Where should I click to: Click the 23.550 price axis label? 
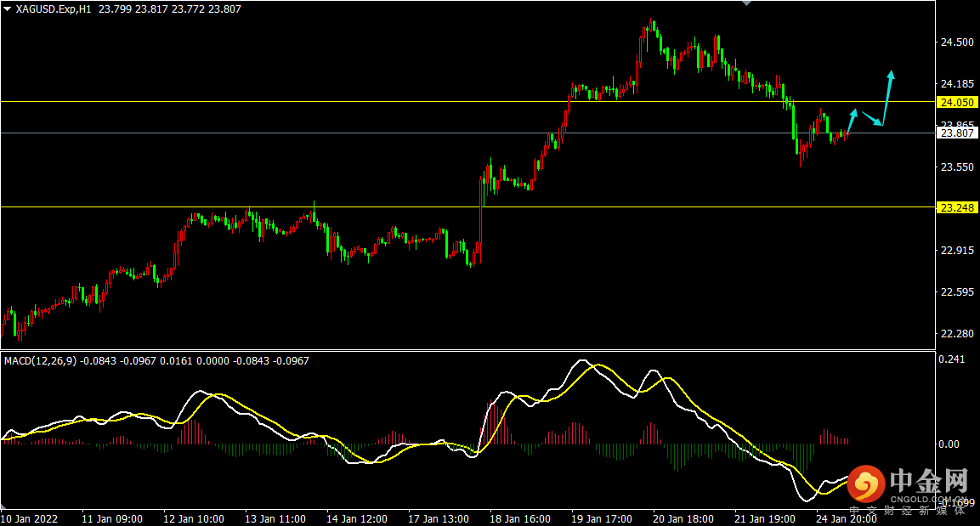(957, 167)
